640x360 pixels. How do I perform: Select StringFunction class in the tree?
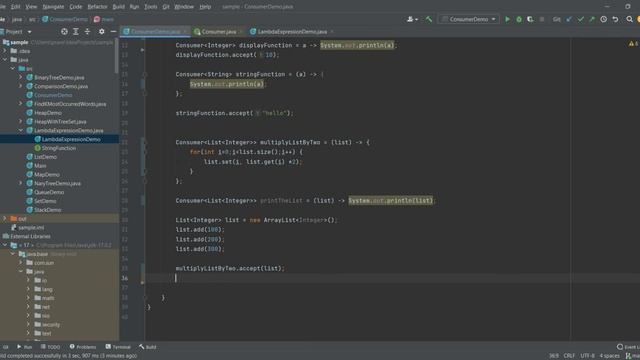[59, 148]
